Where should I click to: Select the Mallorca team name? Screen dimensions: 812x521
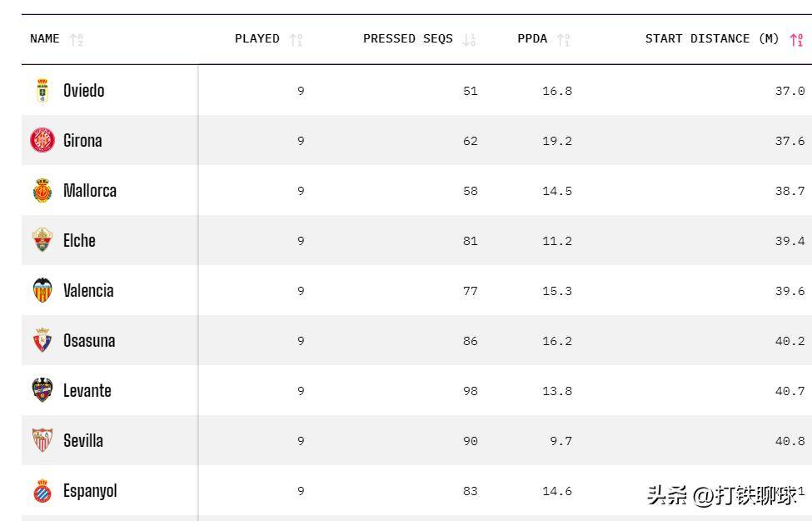pyautogui.click(x=90, y=190)
